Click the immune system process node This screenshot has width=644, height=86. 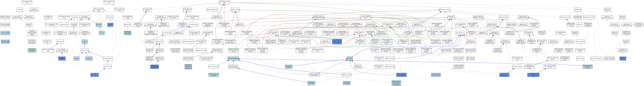[x=147, y=10]
